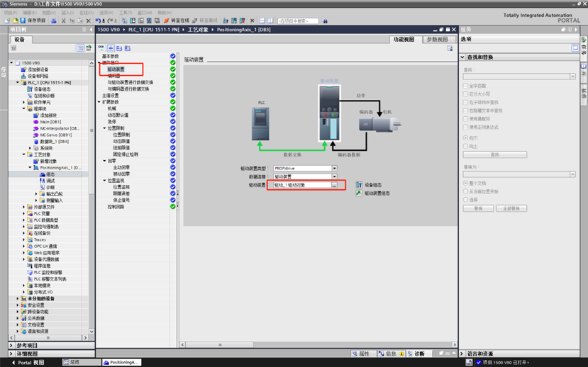Image resolution: width=588 pixels, height=367 pixels.
Task: Toggle Match case (区分大小写) checkbox
Action: (465, 94)
